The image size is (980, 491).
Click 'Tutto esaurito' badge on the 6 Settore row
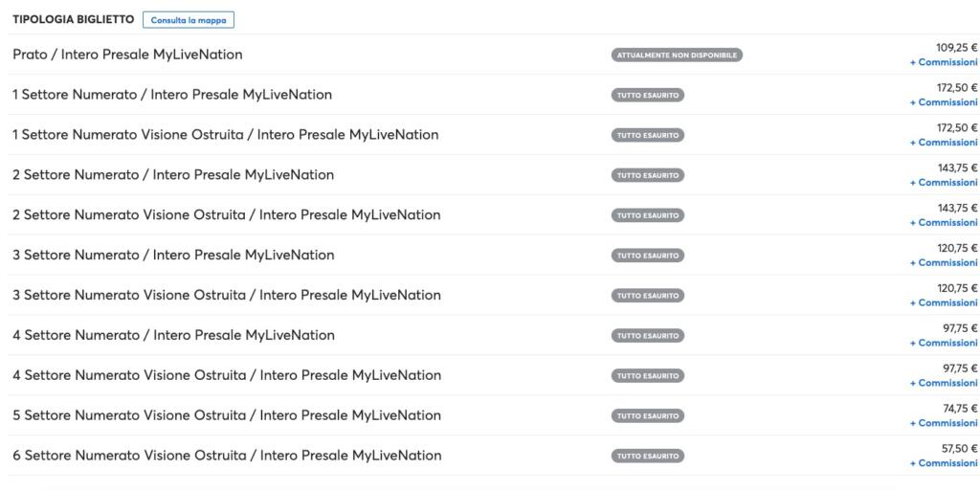tap(648, 456)
